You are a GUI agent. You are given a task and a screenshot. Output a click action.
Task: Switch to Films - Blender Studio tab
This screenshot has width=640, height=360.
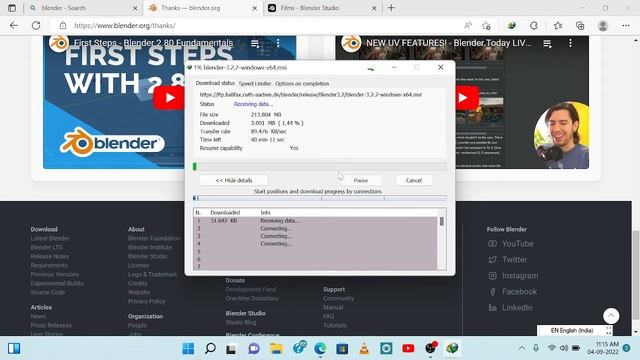pos(322,8)
